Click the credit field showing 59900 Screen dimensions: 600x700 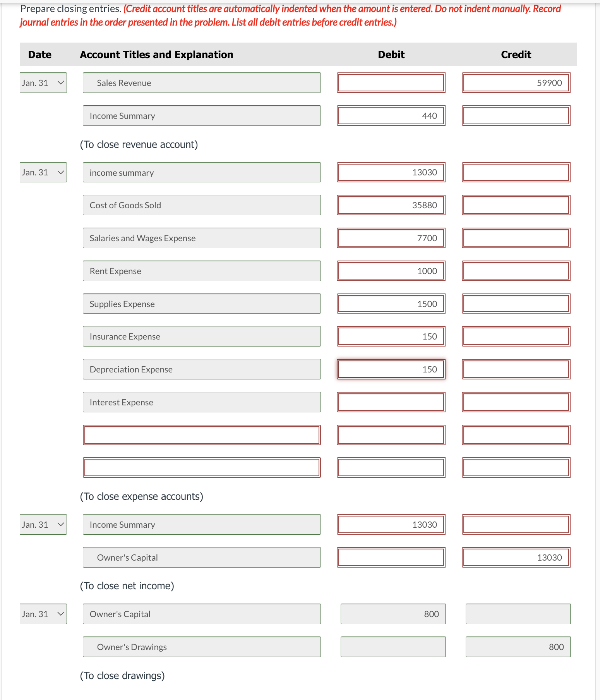516,82
